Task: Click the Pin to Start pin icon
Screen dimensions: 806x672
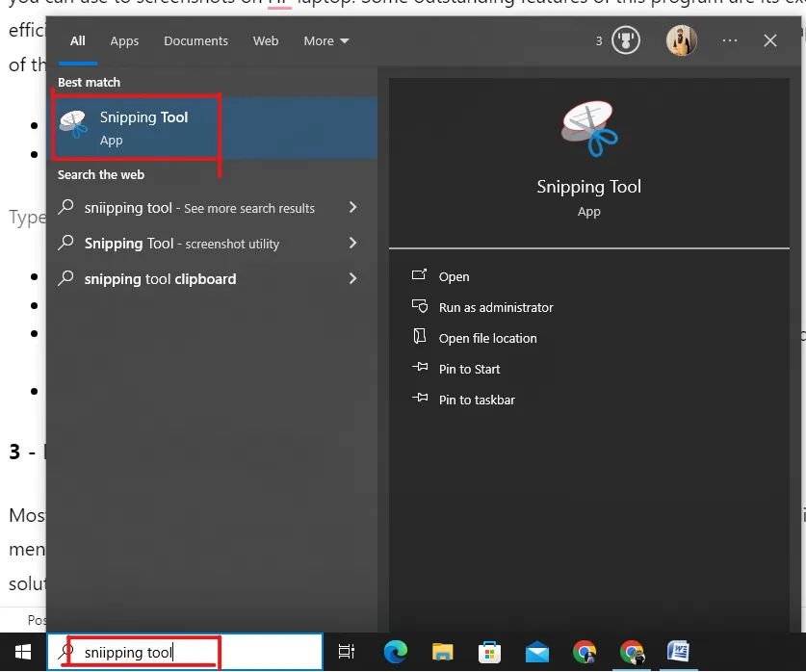Action: 420,368
